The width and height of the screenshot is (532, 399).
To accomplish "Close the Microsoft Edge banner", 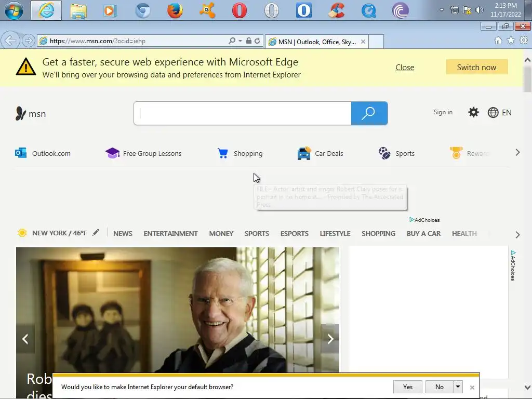I will pos(405,67).
